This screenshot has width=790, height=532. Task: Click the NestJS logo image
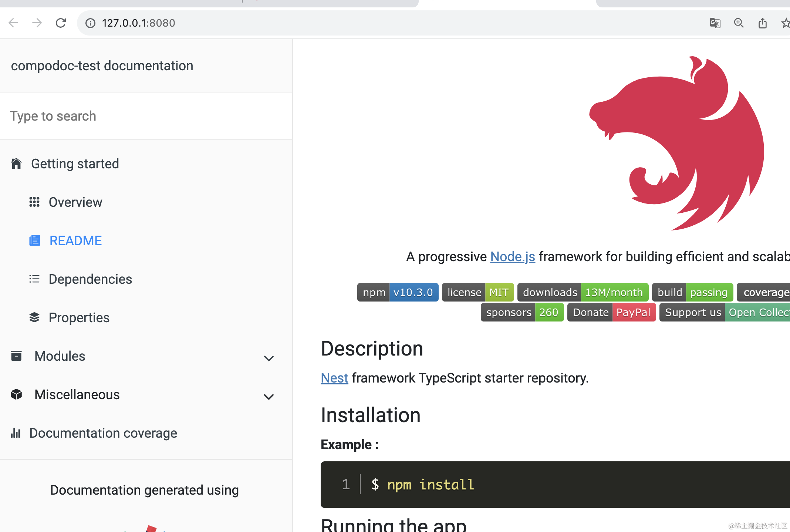(x=677, y=144)
